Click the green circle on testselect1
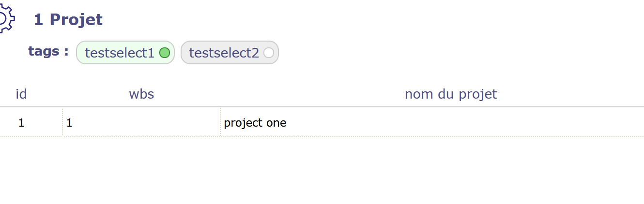Viewport: 644px width, 204px height. coord(165,53)
